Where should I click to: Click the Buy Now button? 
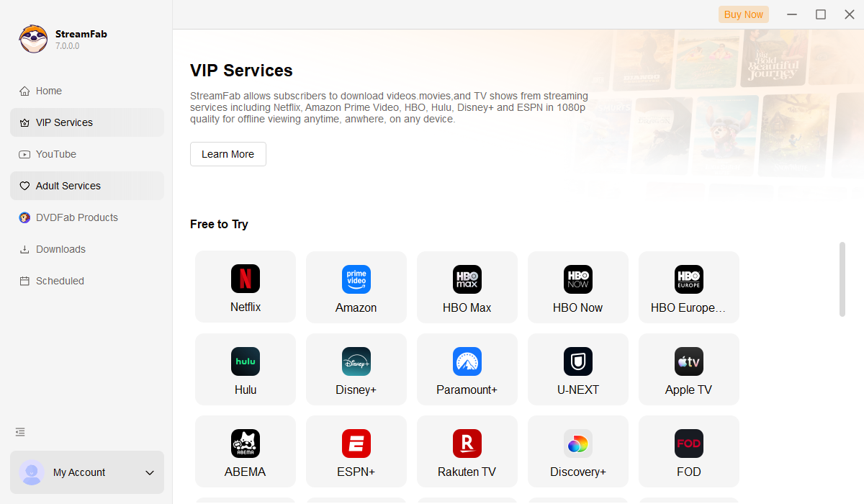tap(744, 14)
